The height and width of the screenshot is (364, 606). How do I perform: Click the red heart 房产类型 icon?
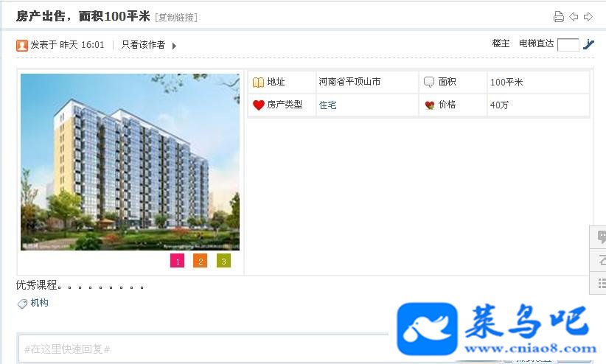pyautogui.click(x=258, y=105)
